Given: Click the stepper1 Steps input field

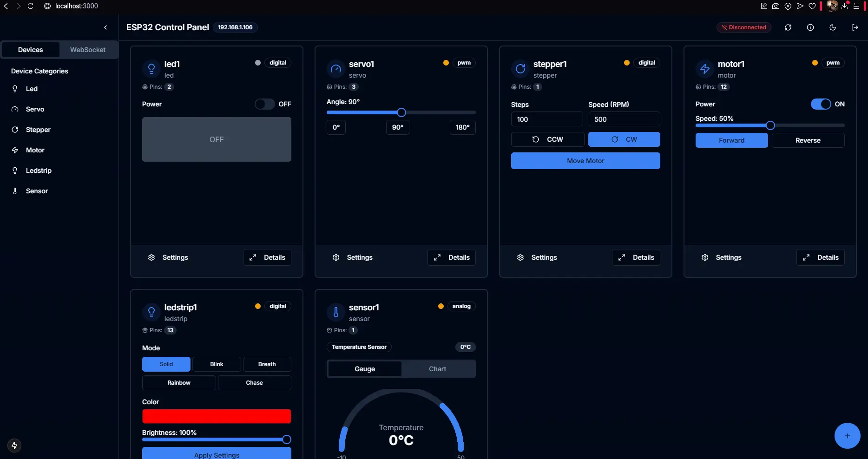Looking at the screenshot, I should tap(547, 119).
